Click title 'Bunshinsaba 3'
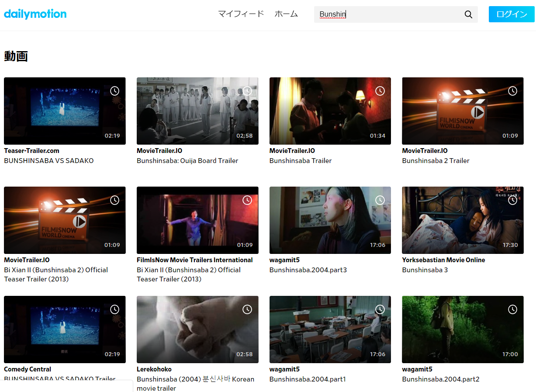The width and height of the screenshot is (536, 392). pyautogui.click(x=425, y=270)
